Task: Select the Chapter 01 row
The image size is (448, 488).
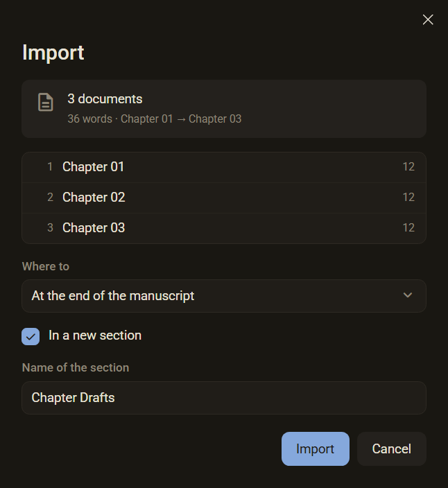Action: (224, 167)
